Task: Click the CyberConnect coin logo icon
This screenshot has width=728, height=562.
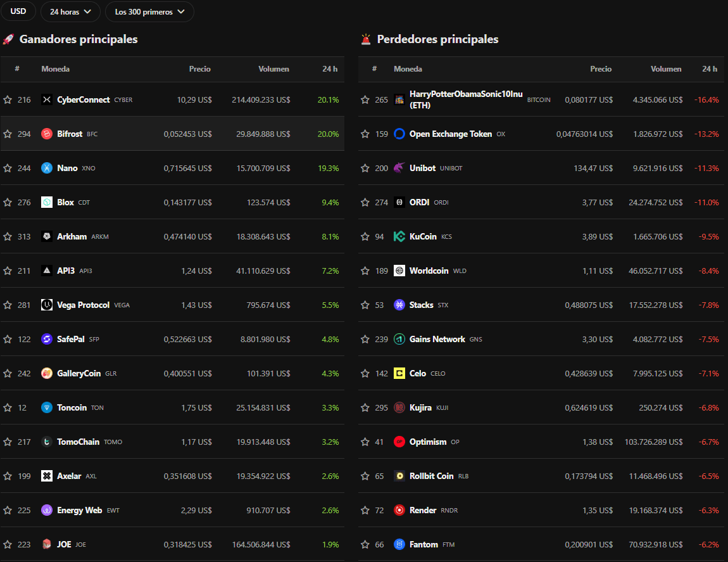Action: (x=47, y=99)
